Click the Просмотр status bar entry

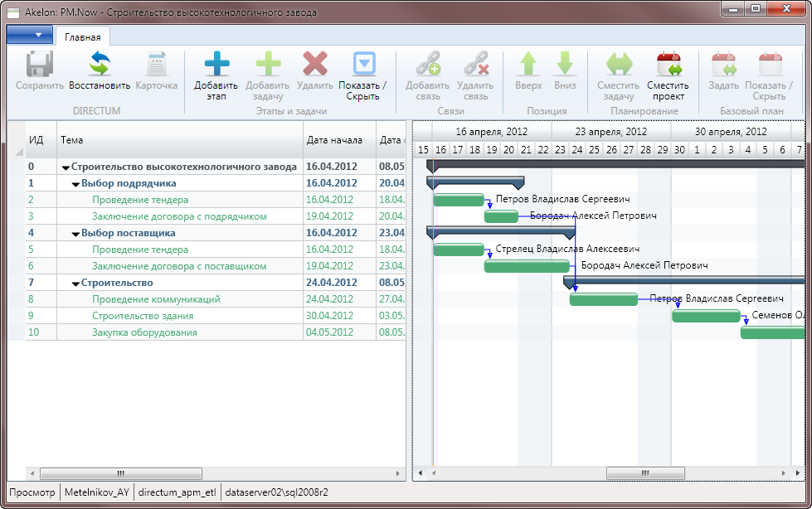32,492
